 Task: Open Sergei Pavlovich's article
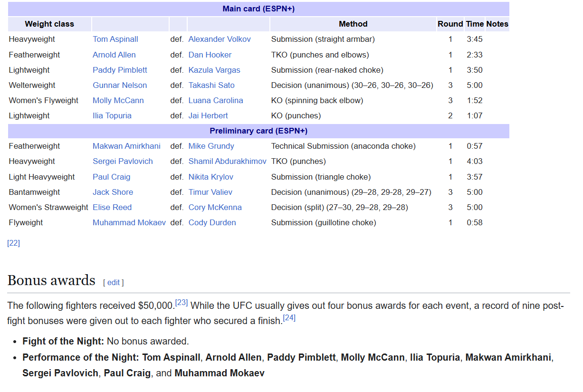(123, 161)
